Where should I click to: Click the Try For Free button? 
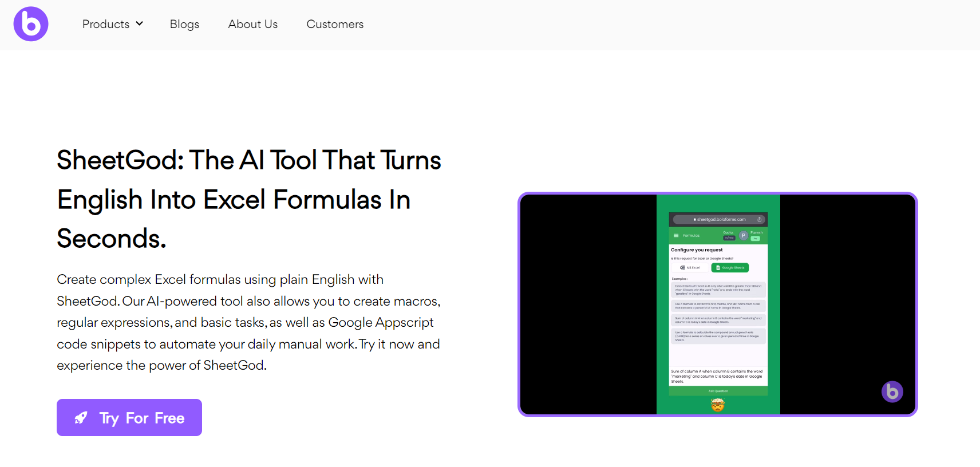[x=129, y=417]
